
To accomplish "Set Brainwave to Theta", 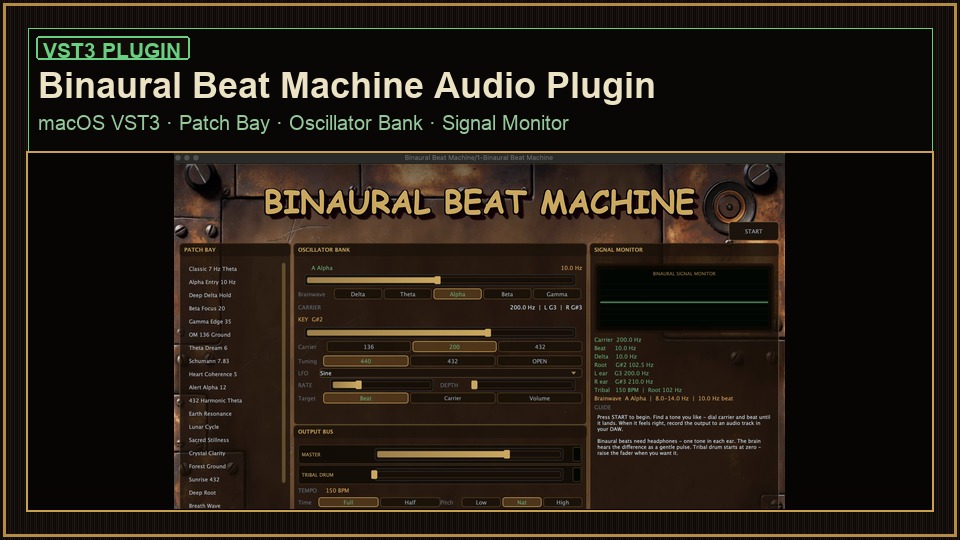I will [x=408, y=294].
